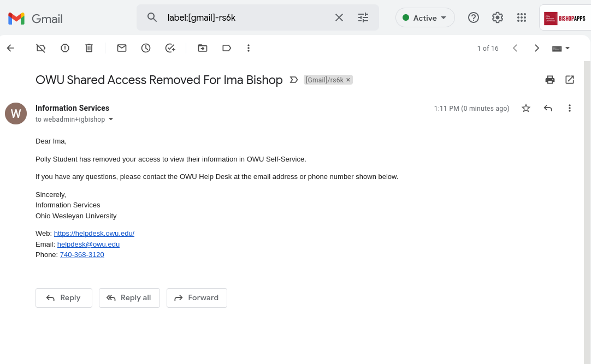Snooze this email with clock icon
Screen dimensions: 591x364
[146, 48]
